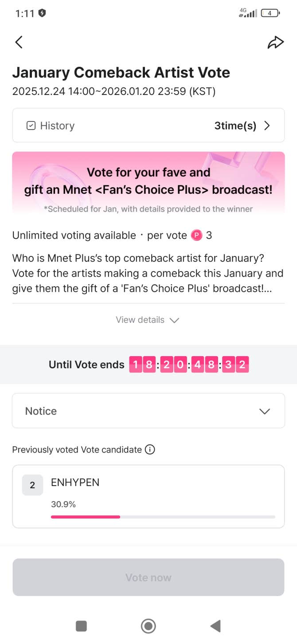Screen dimensions: 297x644
Task: Tap the History checkmark icon
Action: point(31,126)
